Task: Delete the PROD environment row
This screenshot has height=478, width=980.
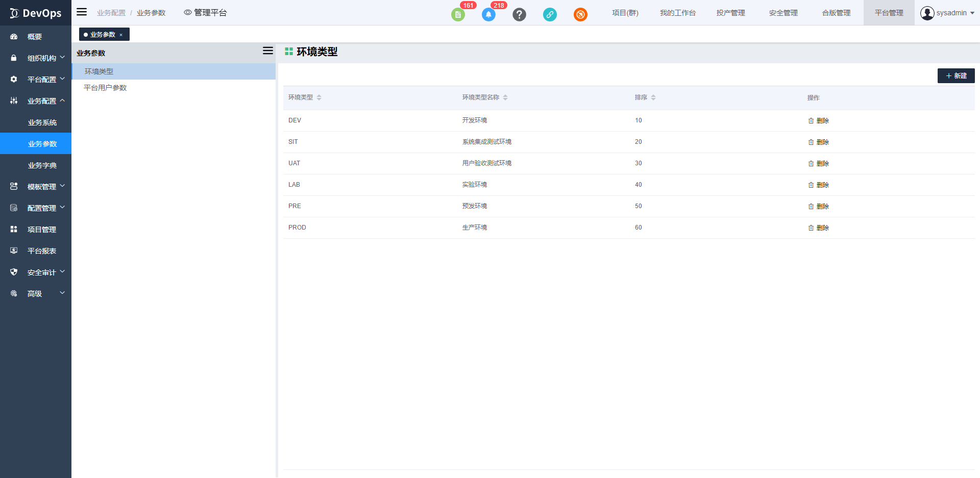Action: click(x=819, y=228)
